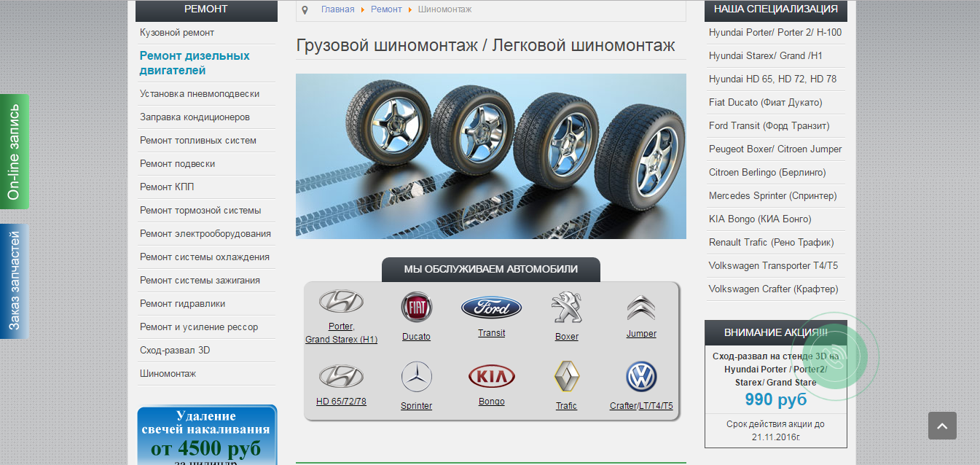The width and height of the screenshot is (980, 465).
Task: Open the Transit link under Ford
Action: tap(492, 333)
